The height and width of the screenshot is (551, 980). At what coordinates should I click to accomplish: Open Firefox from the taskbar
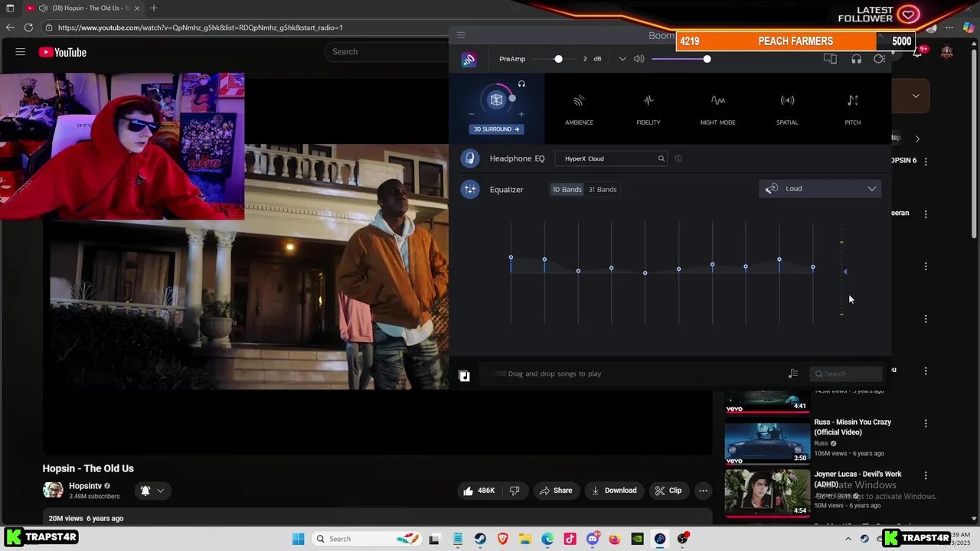coord(615,539)
